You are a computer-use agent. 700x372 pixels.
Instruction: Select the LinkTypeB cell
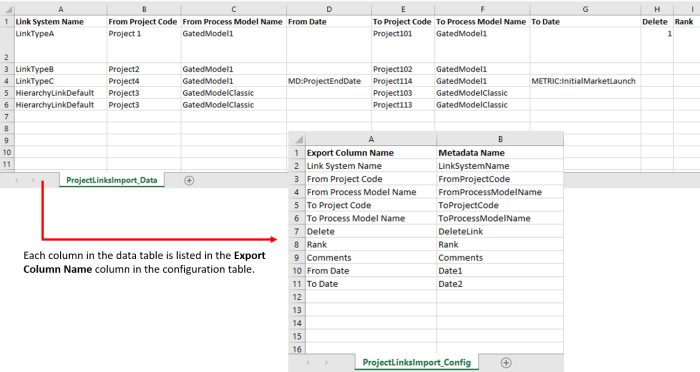tap(60, 69)
